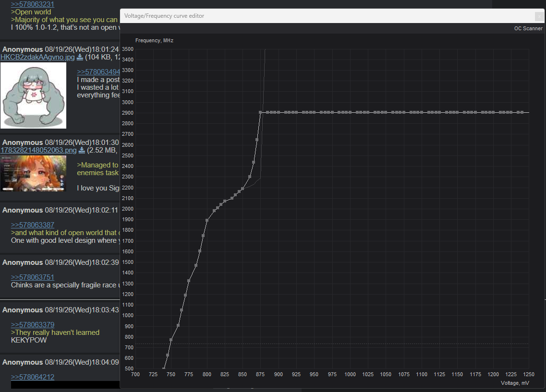Follow the >>578063379 reply link
This screenshot has height=392, width=546.
click(x=32, y=324)
